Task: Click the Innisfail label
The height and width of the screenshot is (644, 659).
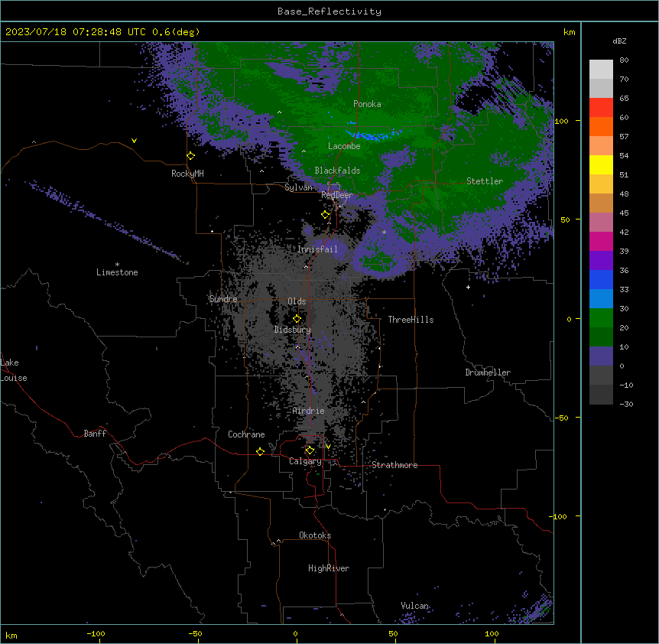Action: [317, 249]
